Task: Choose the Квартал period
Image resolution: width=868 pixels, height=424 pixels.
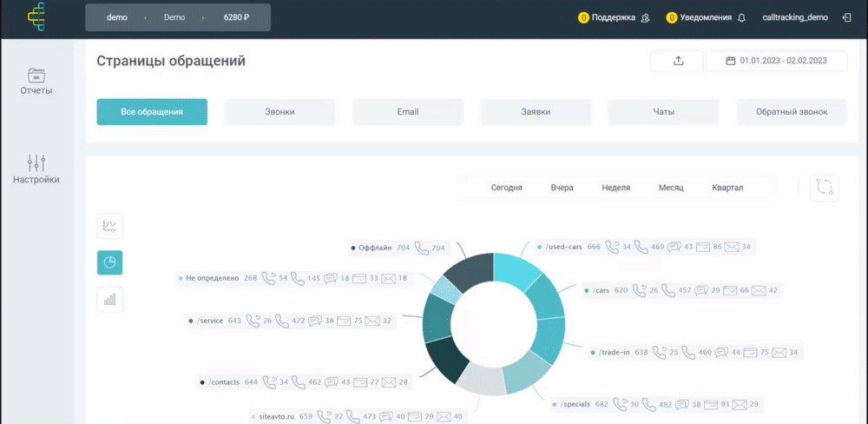Action: (x=727, y=188)
